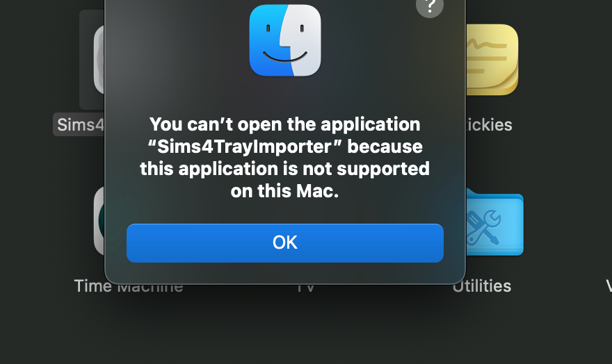This screenshot has width=612, height=364.
Task: Click the "this application is not supported" line
Action: click(285, 169)
